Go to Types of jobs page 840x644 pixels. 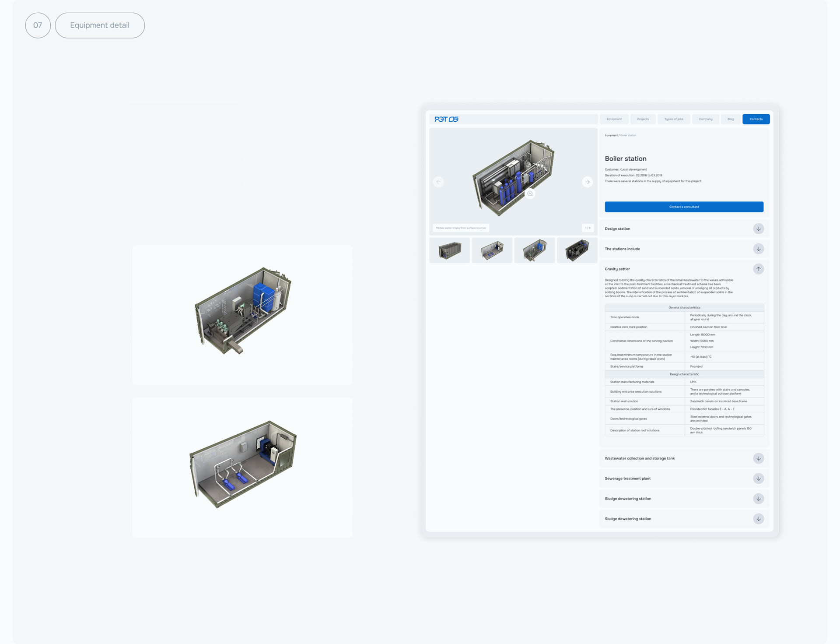pyautogui.click(x=673, y=119)
